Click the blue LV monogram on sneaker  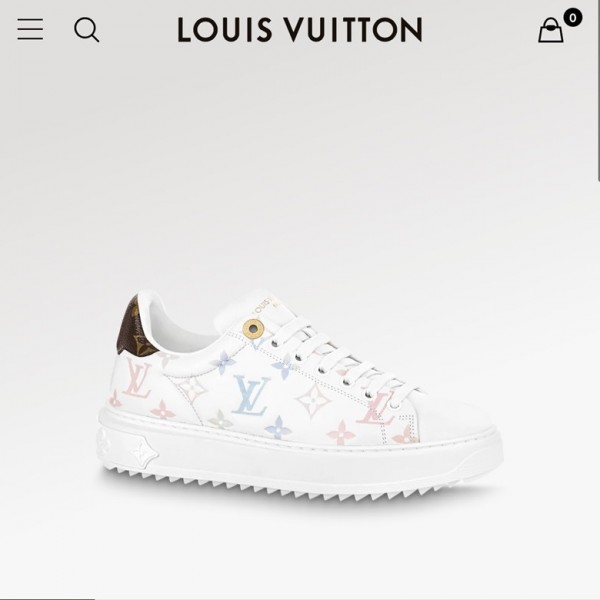pyautogui.click(x=251, y=396)
